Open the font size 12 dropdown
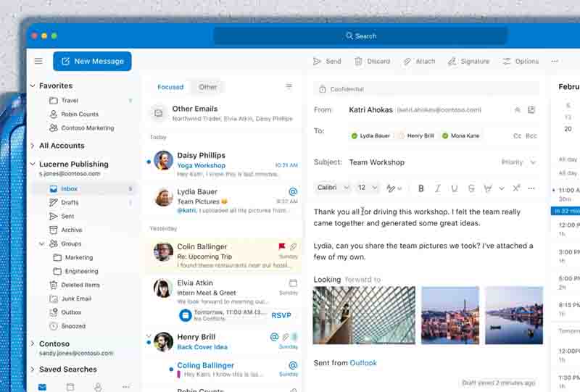 pyautogui.click(x=367, y=188)
